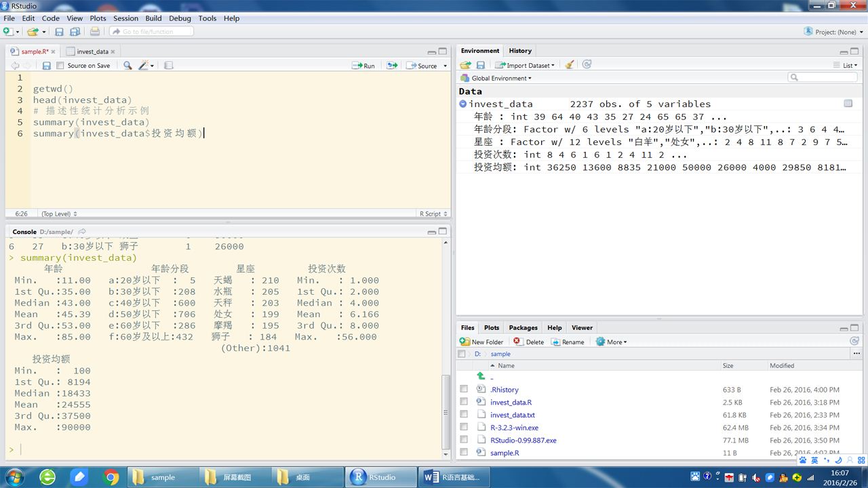Tick the select-all checkbox in Files pane
This screenshot has width=868, height=488.
coord(462,354)
